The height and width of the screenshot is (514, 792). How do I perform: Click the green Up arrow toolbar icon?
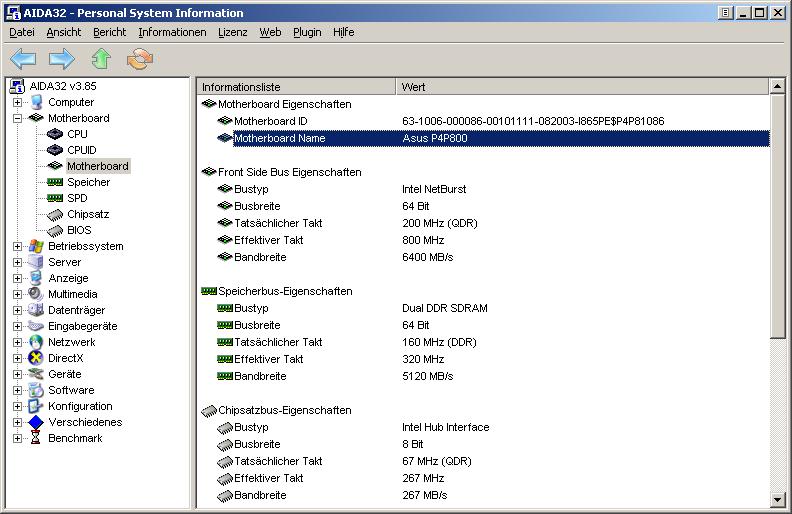click(101, 59)
